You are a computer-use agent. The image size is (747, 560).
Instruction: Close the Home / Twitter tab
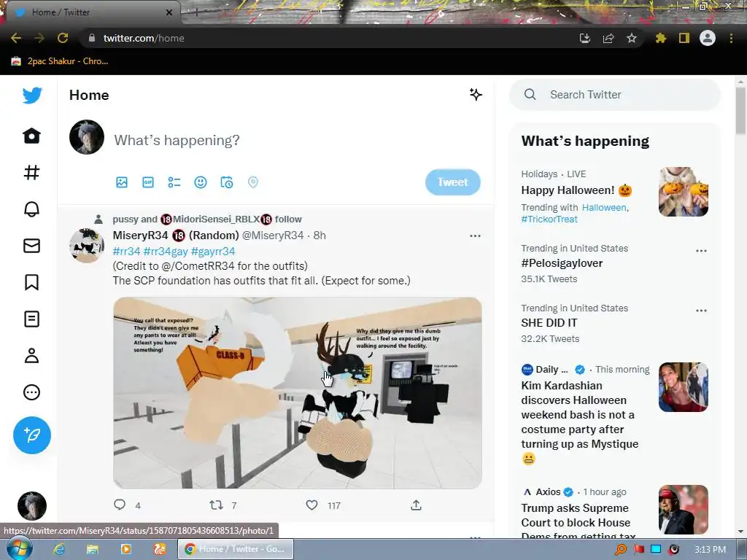click(x=169, y=12)
